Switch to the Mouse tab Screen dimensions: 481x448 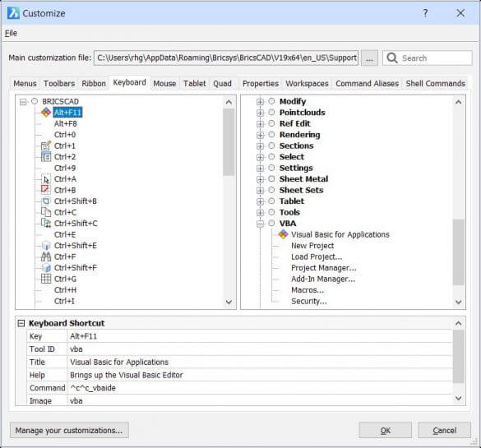pyautogui.click(x=164, y=83)
